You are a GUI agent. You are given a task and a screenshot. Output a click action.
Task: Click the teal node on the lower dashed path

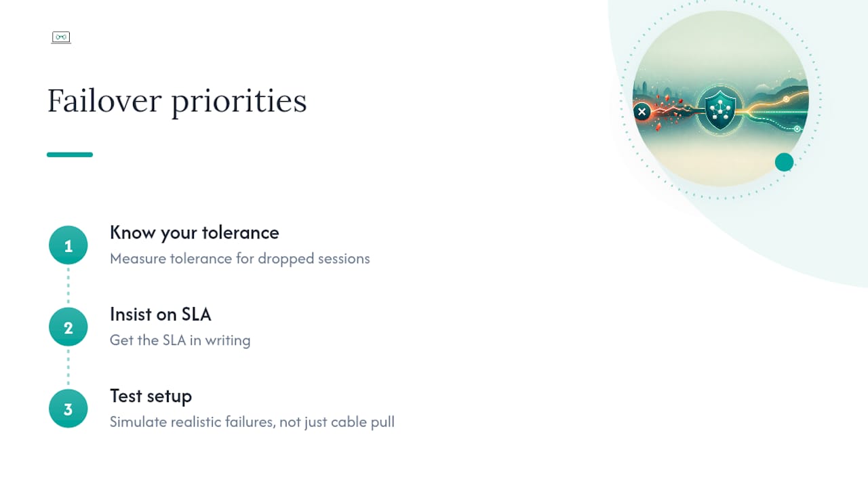click(x=797, y=129)
